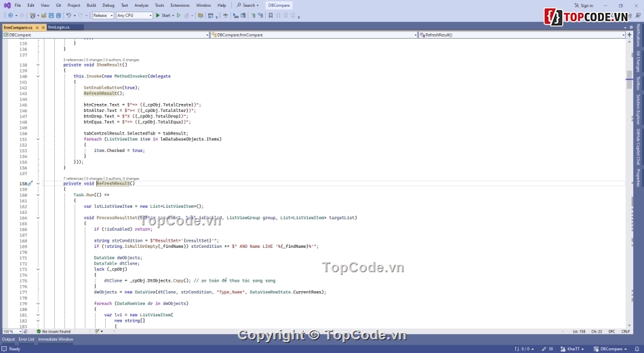Screen dimensions: 644x353
Task: Click the Sign in button
Action: pyautogui.click(x=584, y=5)
